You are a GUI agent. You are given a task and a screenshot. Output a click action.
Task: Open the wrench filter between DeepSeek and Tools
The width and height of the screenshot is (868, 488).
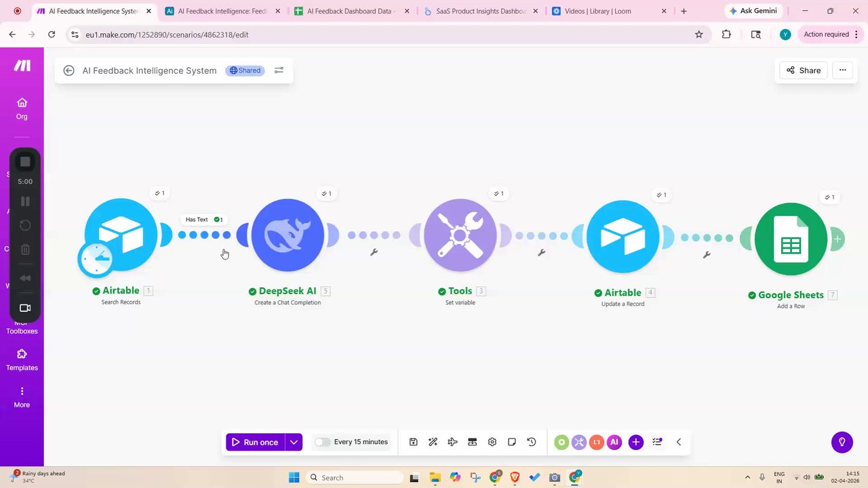[x=374, y=252]
